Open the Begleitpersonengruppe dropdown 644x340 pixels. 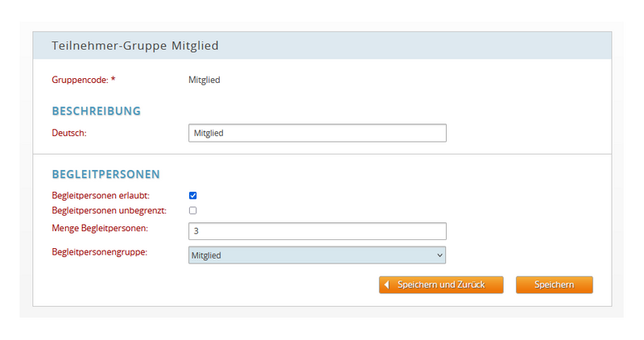coord(317,255)
